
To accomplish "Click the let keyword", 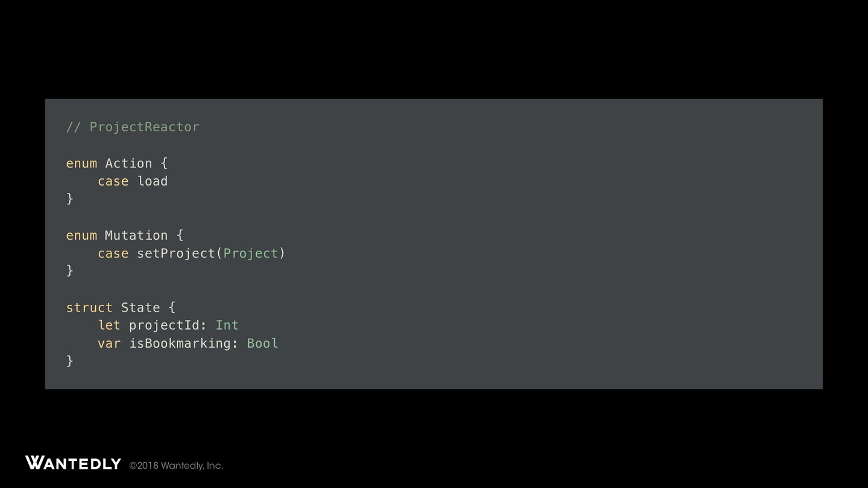I will pyautogui.click(x=109, y=325).
